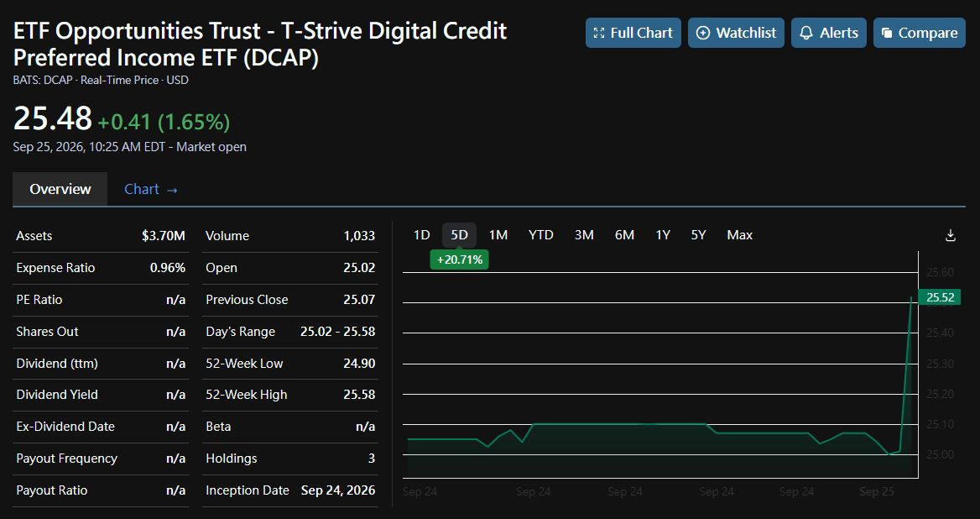Select the 3M chart range
980x519 pixels.
(584, 234)
